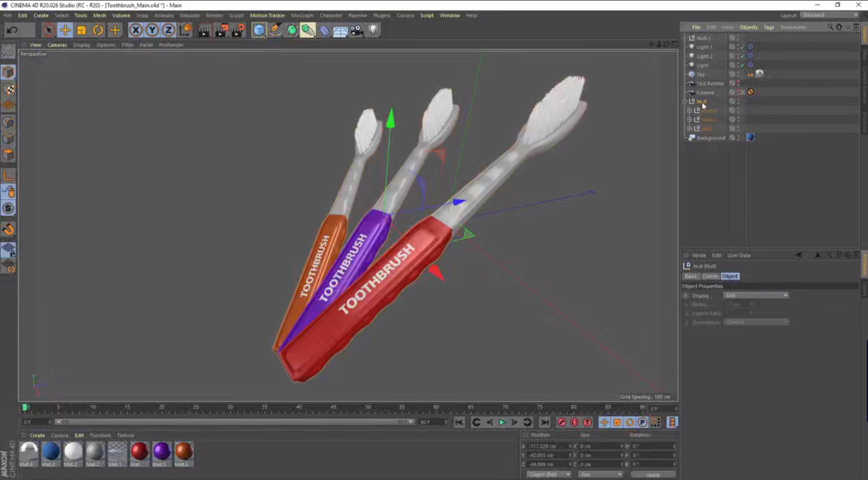Select the Background object in the Object Manager
The height and width of the screenshot is (480, 868).
pos(710,137)
